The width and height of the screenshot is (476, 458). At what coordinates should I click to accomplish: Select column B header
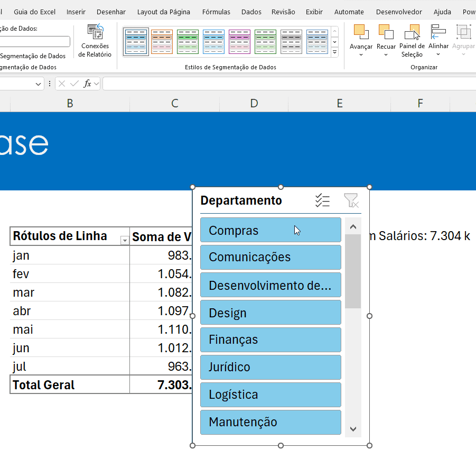pyautogui.click(x=70, y=104)
